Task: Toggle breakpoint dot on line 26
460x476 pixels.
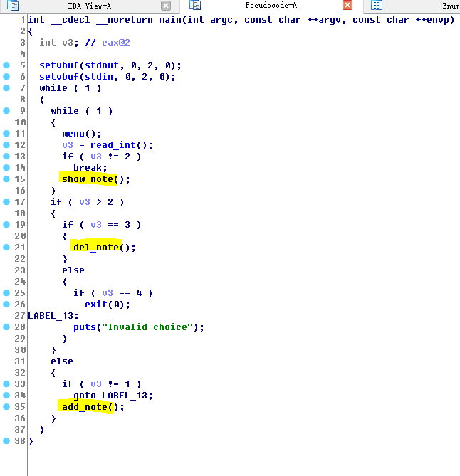Action: [x=6, y=305]
